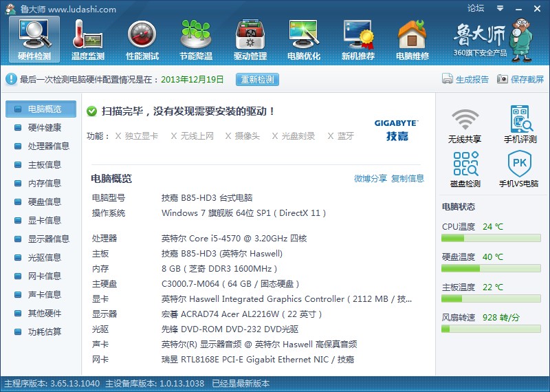Image resolution: width=550 pixels, height=392 pixels.
Task: Click the 复制信息 copy info link
Action: (408, 179)
